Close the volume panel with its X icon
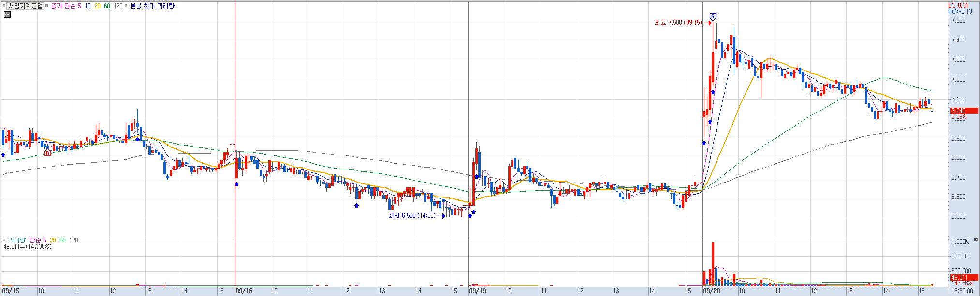This screenshot has height=296, width=980. click(x=976, y=240)
